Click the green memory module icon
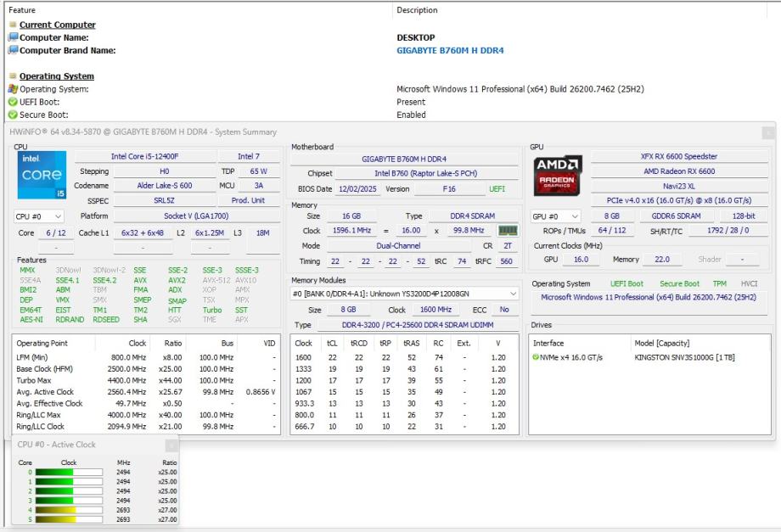 click(508, 231)
